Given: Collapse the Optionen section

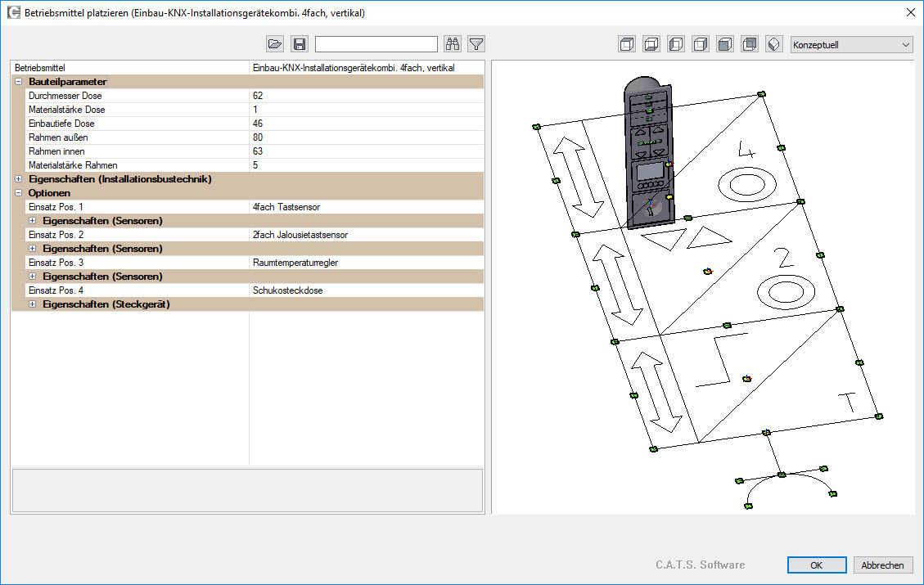Looking at the screenshot, I should pos(18,193).
